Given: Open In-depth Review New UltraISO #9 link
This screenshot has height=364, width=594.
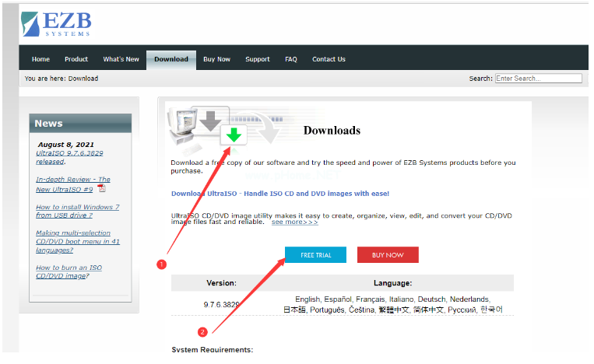Looking at the screenshot, I should pyautogui.click(x=72, y=184).
